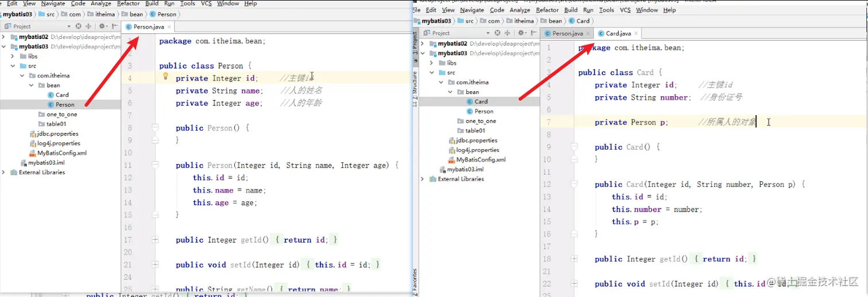868x297 pixels.
Task: Open Project panel settings gear in Person window
Action: (103, 26)
